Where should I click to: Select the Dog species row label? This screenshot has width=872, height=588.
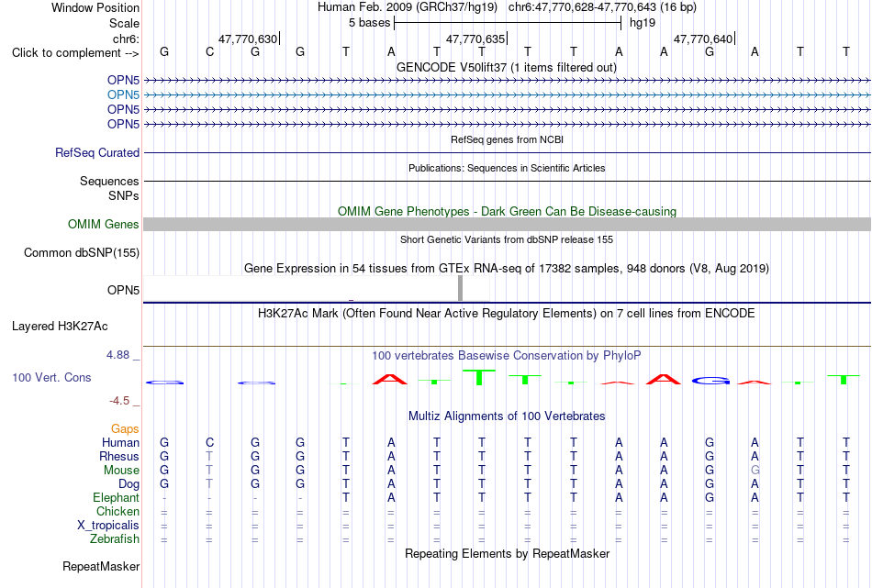pos(129,484)
